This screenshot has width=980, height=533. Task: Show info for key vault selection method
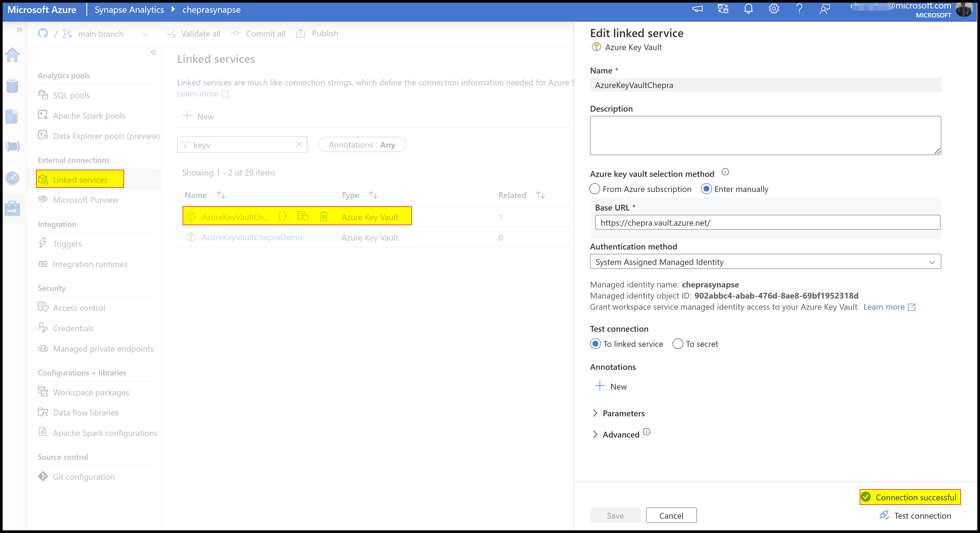[726, 172]
